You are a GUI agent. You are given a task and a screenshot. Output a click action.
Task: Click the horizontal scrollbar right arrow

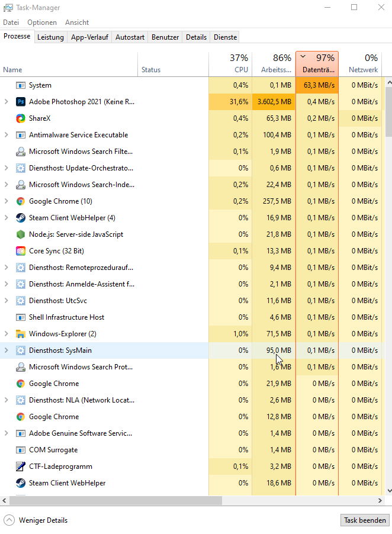(x=380, y=501)
